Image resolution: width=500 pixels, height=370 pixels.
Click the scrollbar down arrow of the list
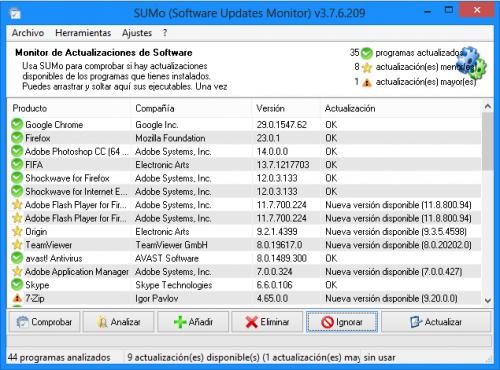[487, 301]
